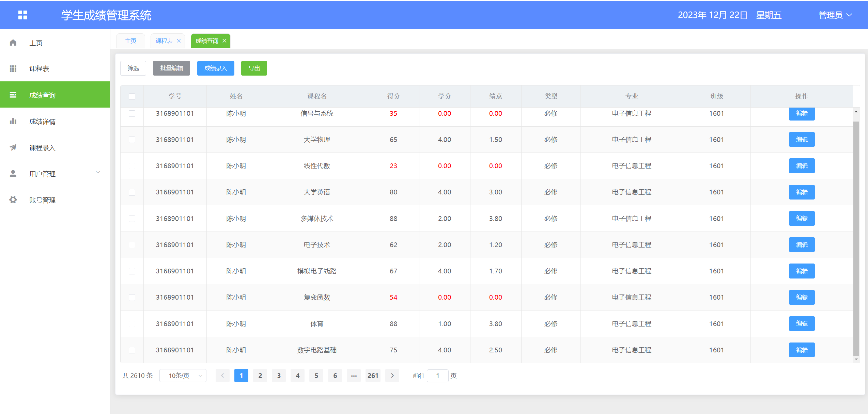Check the 体育 row checkbox
The image size is (868, 414).
pos(132,324)
